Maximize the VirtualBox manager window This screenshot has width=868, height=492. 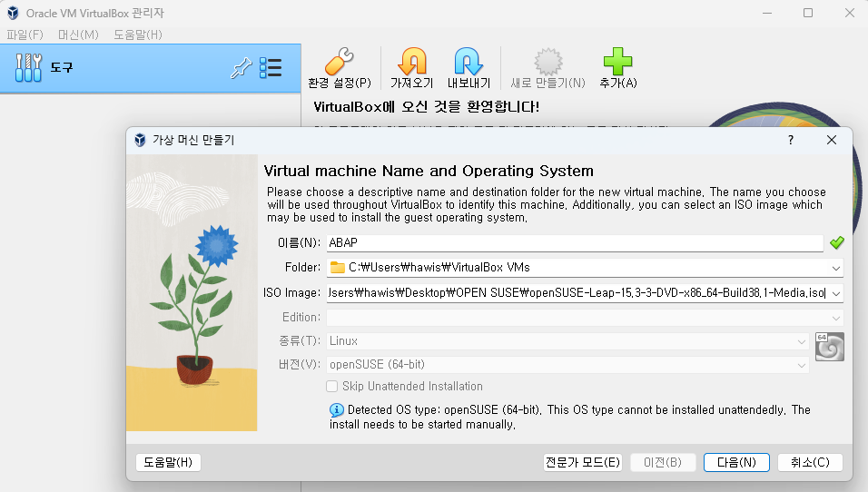(808, 13)
